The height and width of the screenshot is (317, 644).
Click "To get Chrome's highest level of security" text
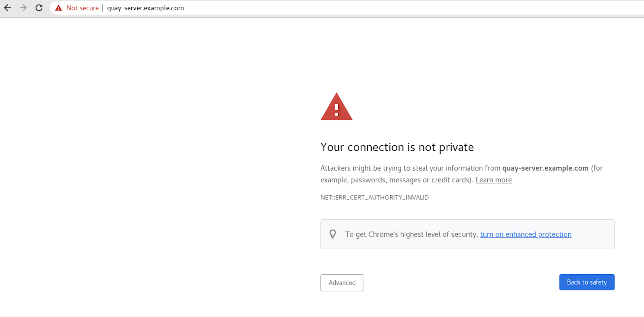(412, 234)
